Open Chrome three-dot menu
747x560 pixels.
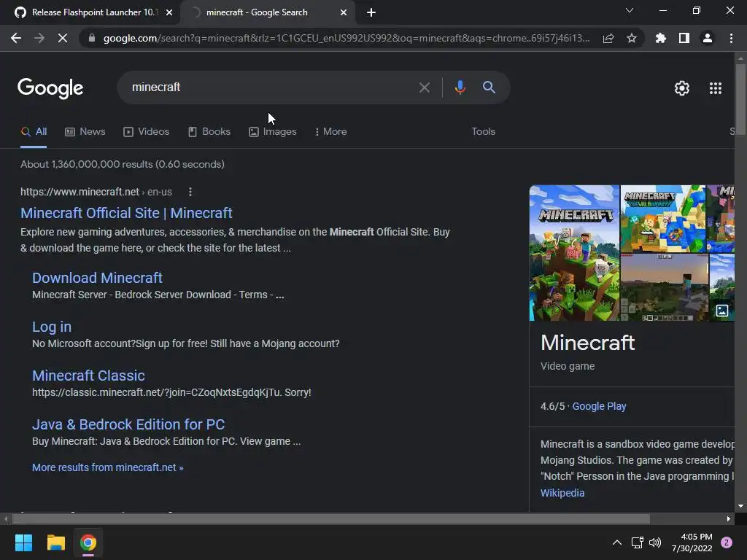(x=731, y=38)
